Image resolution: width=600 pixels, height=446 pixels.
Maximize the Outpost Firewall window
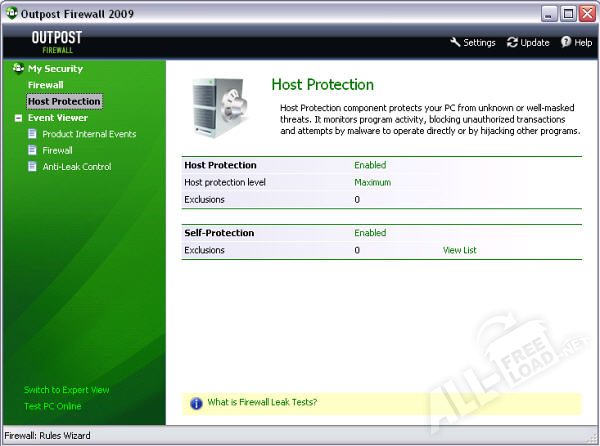(568, 13)
